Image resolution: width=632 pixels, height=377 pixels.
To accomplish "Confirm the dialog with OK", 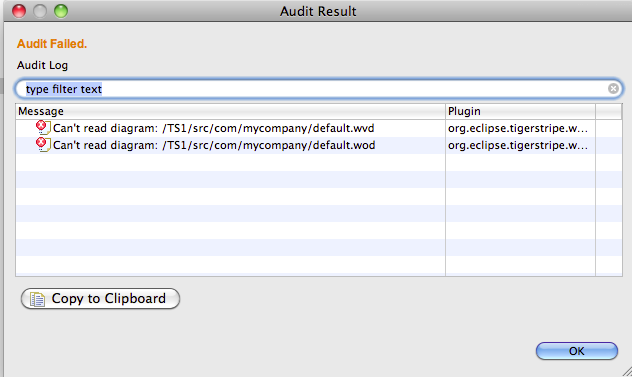I will point(576,351).
